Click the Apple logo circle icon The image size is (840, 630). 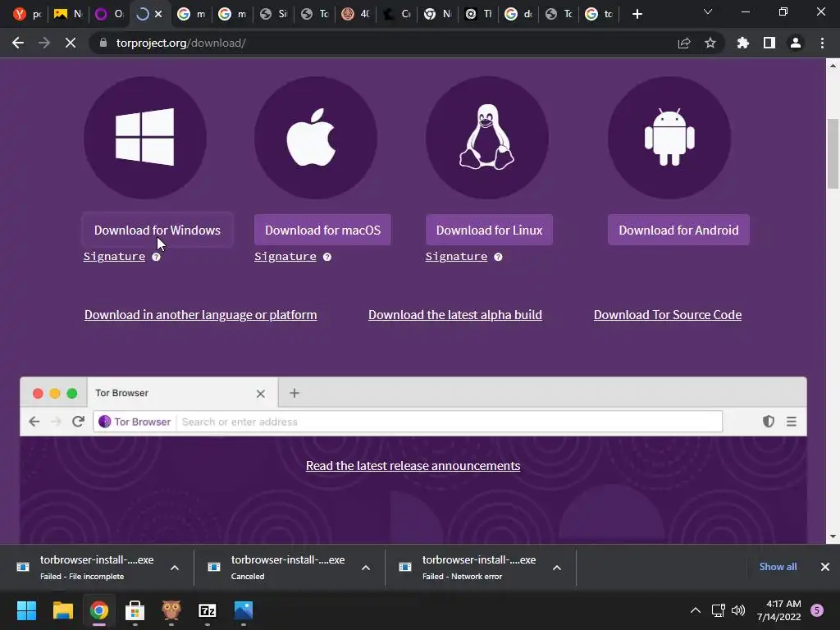click(316, 138)
